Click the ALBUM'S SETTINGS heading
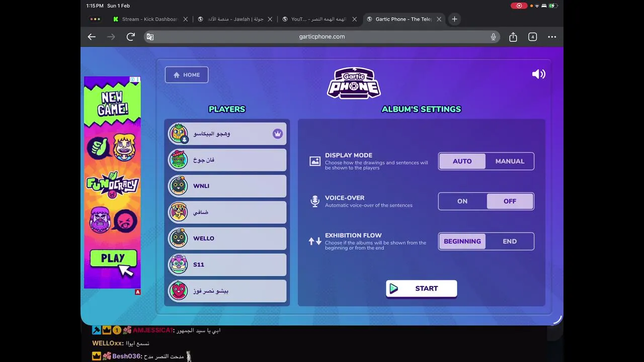The width and height of the screenshot is (644, 362). (x=422, y=109)
